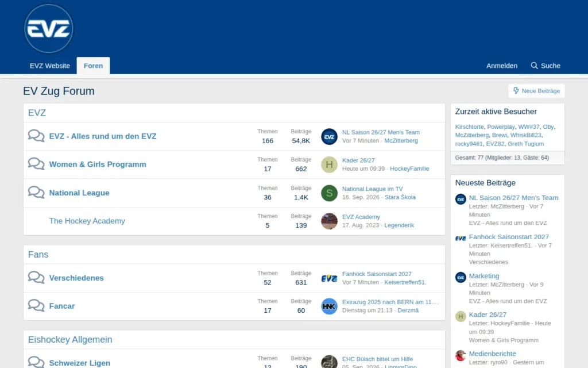Click the H avatar in Women & Girls row
Screen dimensions: 588x368
point(329,164)
